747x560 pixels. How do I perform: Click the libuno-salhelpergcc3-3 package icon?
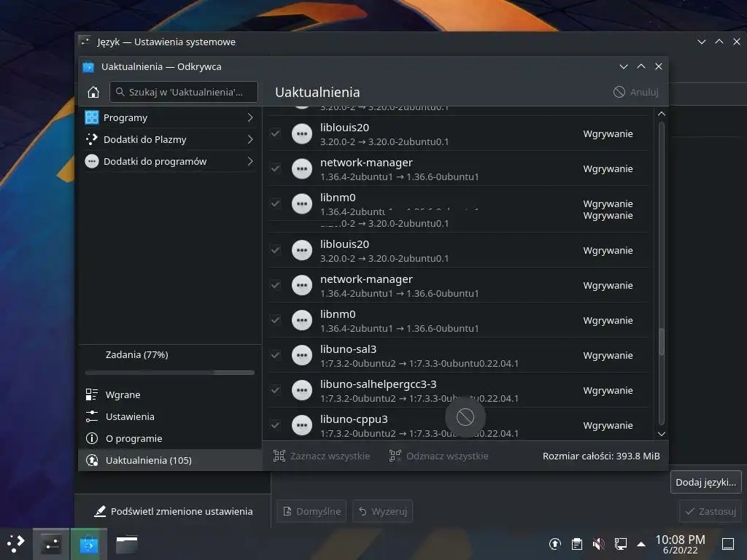click(301, 390)
